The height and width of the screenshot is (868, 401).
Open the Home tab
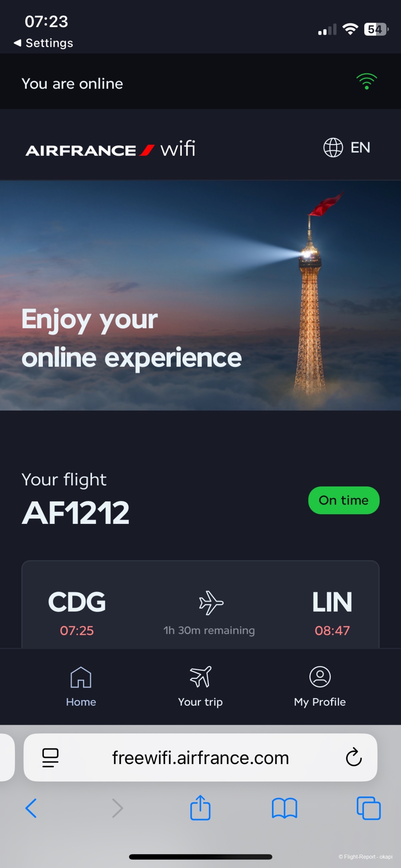(81, 686)
